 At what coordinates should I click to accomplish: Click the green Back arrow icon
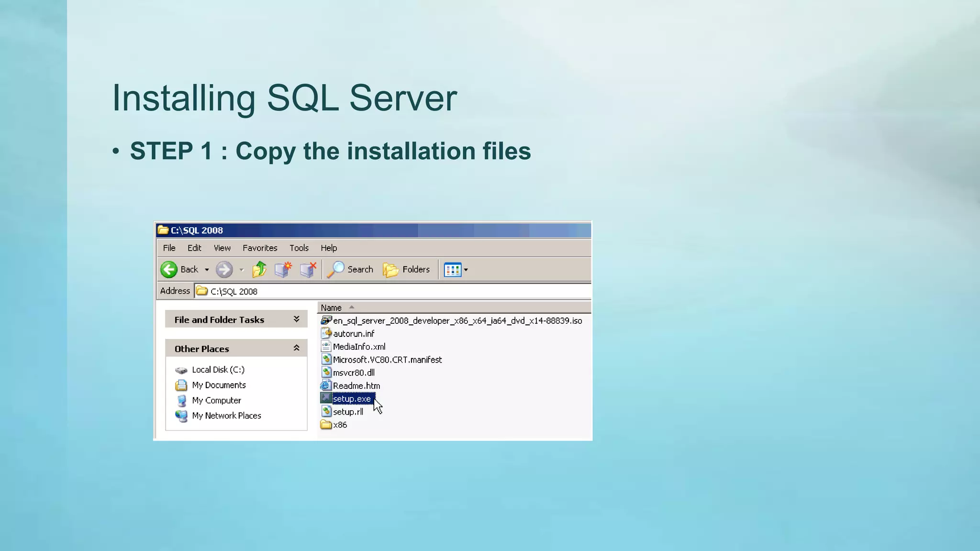pos(168,269)
